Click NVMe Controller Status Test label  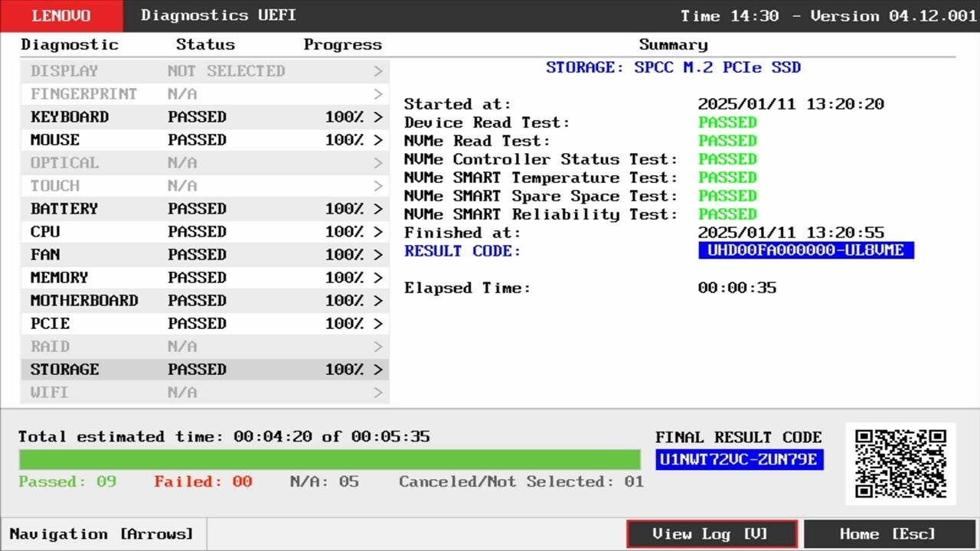pos(541,159)
